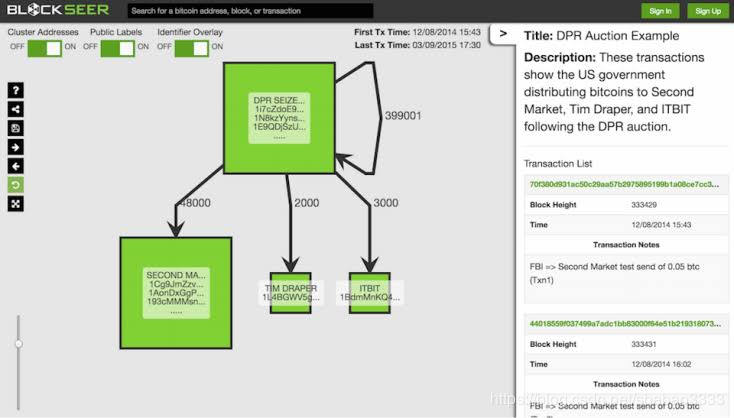Click the 48000 edge label
Image resolution: width=734 pixels, height=418 pixels.
click(195, 203)
